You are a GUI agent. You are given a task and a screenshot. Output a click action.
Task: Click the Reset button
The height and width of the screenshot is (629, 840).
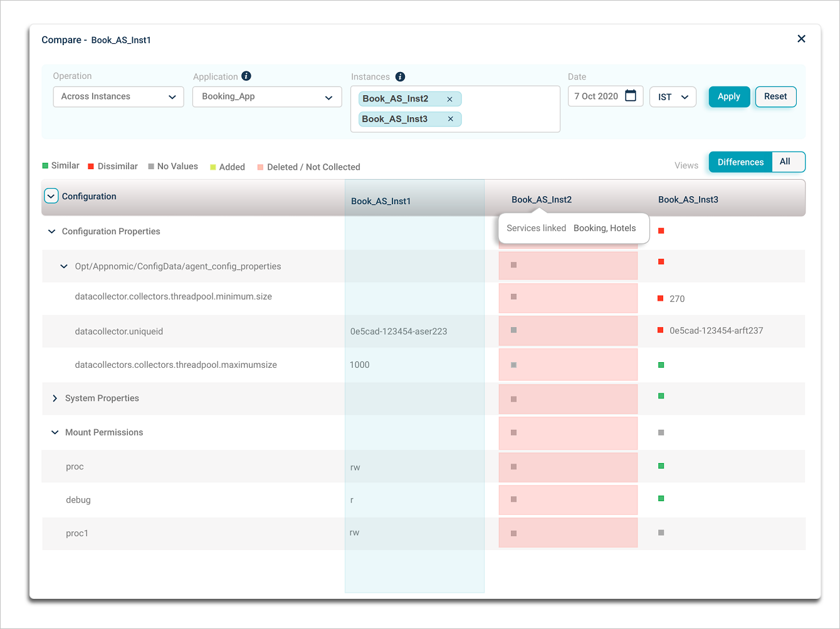tap(775, 96)
